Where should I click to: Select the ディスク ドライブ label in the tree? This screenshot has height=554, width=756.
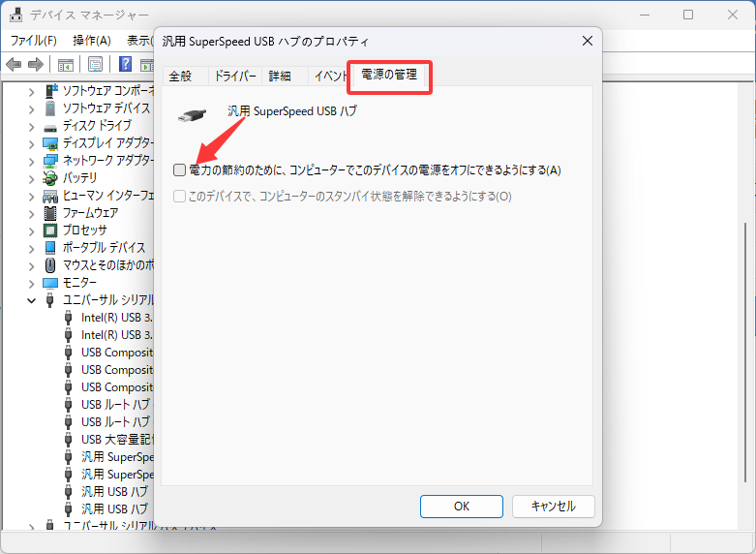click(x=97, y=126)
